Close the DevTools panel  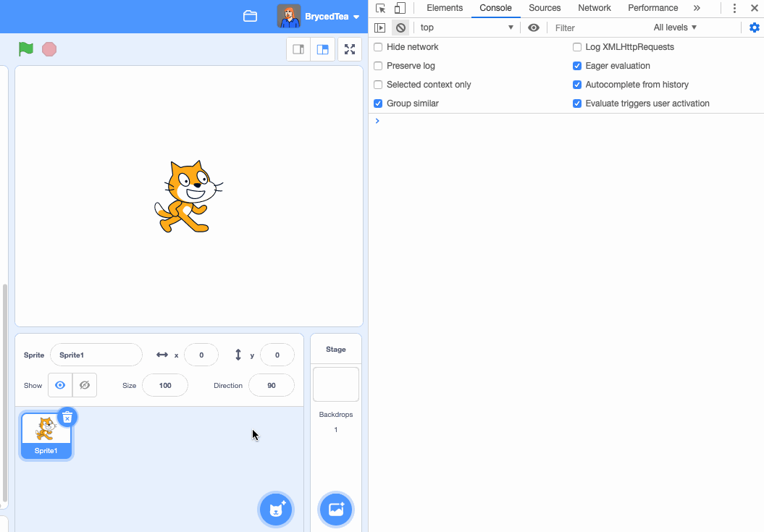(x=755, y=8)
